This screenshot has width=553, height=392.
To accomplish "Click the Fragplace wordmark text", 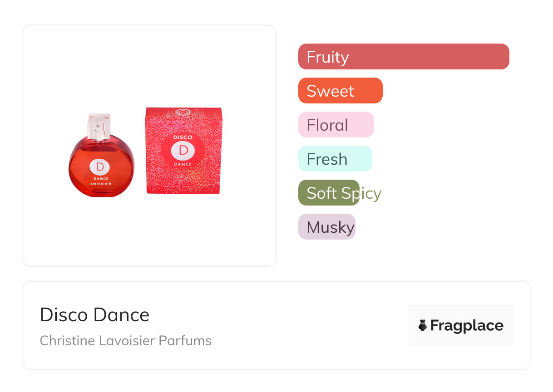I will 467,326.
